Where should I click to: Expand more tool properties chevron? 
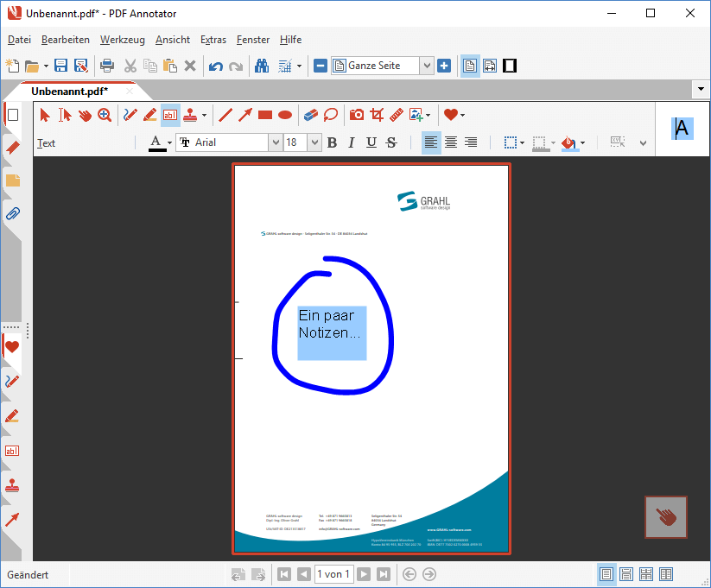(x=643, y=143)
